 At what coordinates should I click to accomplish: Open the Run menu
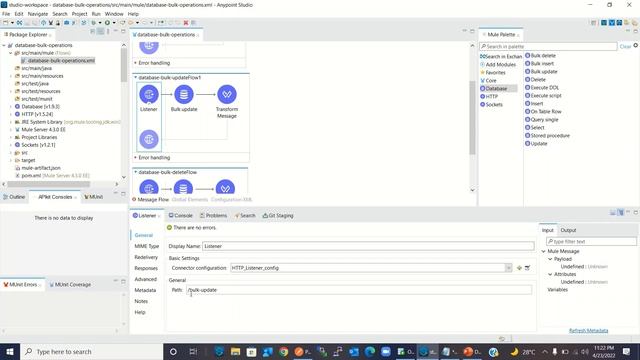[96, 14]
